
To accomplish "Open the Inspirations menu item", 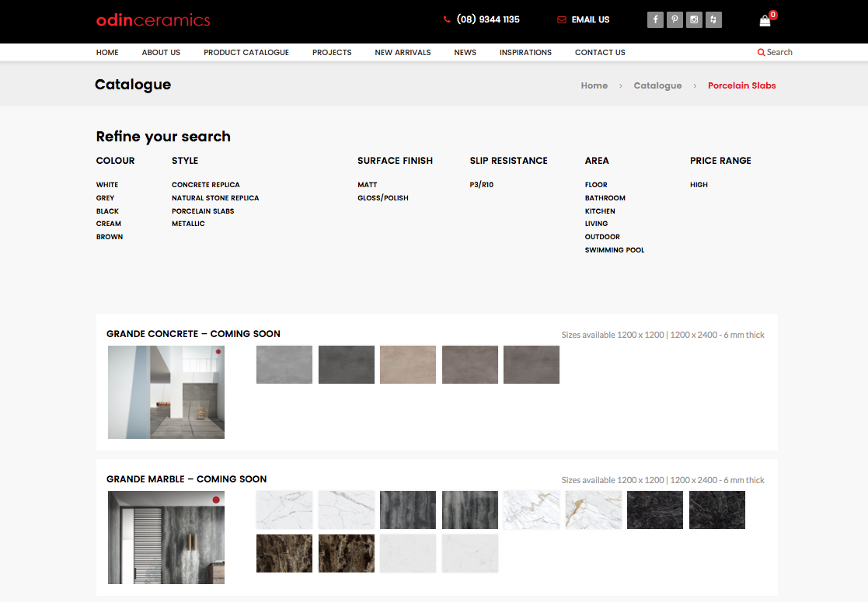I will click(x=525, y=53).
